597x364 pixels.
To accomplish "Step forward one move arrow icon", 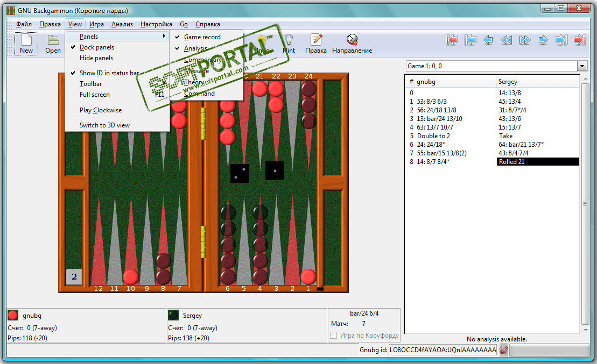I will [x=543, y=40].
